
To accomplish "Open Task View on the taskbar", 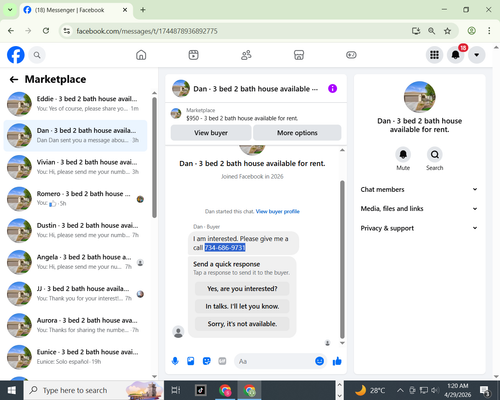I will tap(175, 390).
